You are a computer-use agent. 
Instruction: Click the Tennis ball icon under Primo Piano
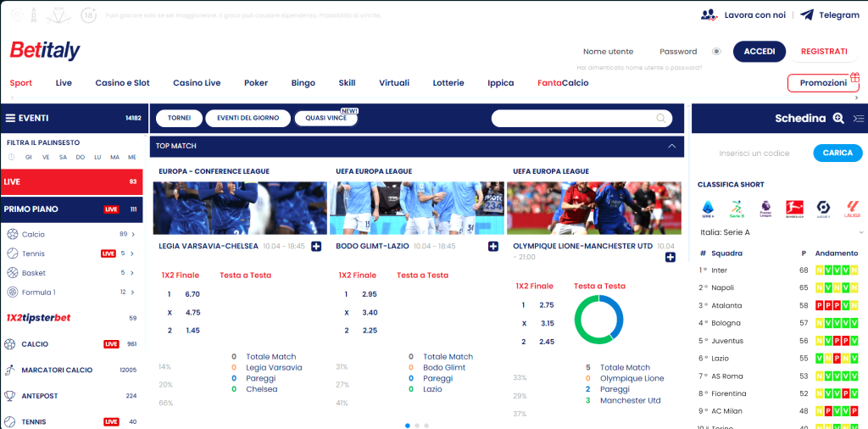click(x=12, y=253)
